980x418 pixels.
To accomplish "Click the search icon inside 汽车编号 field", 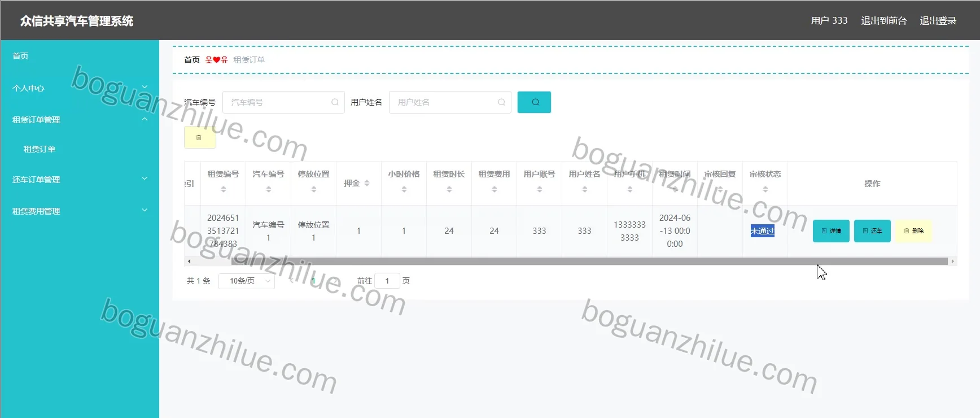I will point(335,102).
